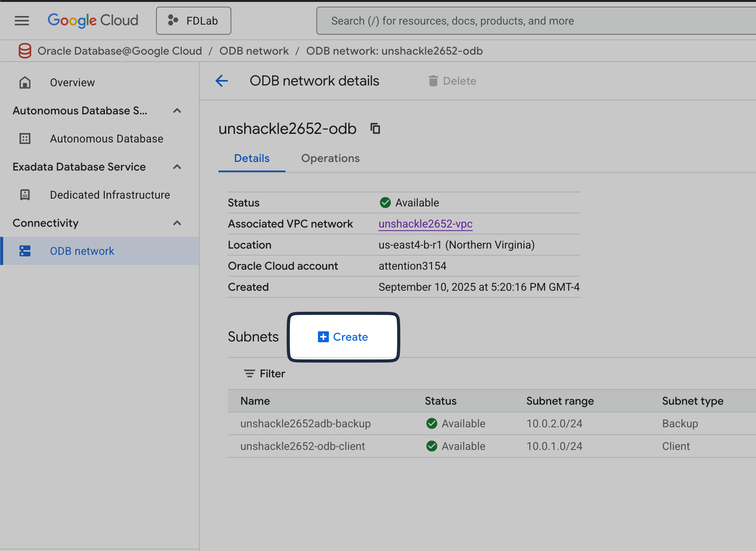This screenshot has width=756, height=551.
Task: Switch to the Details tab
Action: coord(252,158)
